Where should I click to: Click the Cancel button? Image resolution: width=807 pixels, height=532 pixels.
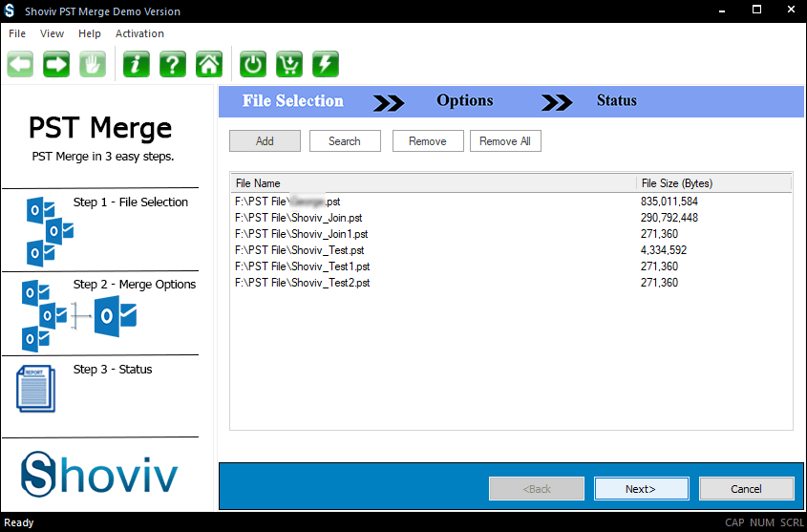click(x=746, y=489)
